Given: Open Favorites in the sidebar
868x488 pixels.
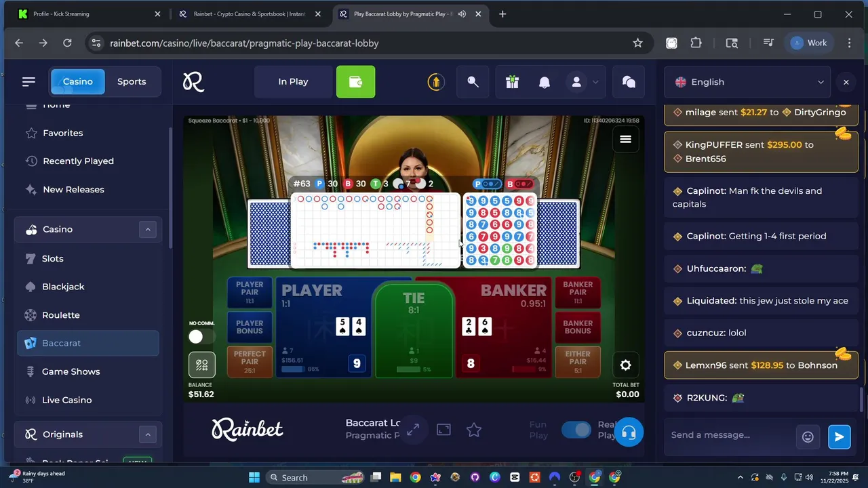Looking at the screenshot, I should (x=88, y=133).
